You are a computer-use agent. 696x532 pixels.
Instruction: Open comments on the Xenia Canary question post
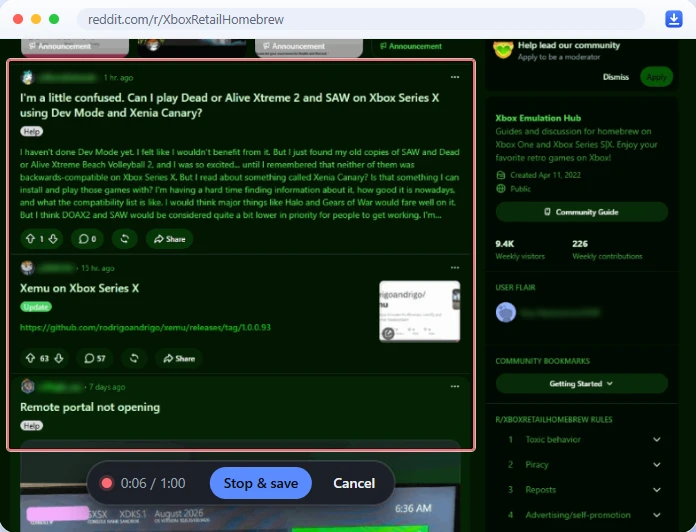click(87, 239)
